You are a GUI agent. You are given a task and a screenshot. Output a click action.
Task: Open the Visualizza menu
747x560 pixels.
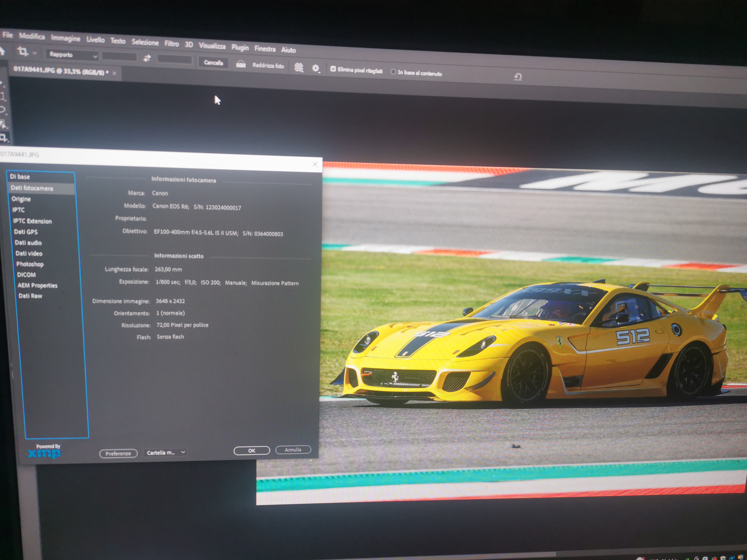tap(212, 46)
